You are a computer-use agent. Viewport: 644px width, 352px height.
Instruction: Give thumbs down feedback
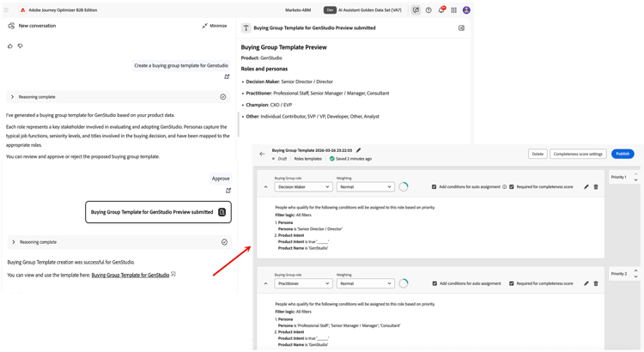pos(20,46)
